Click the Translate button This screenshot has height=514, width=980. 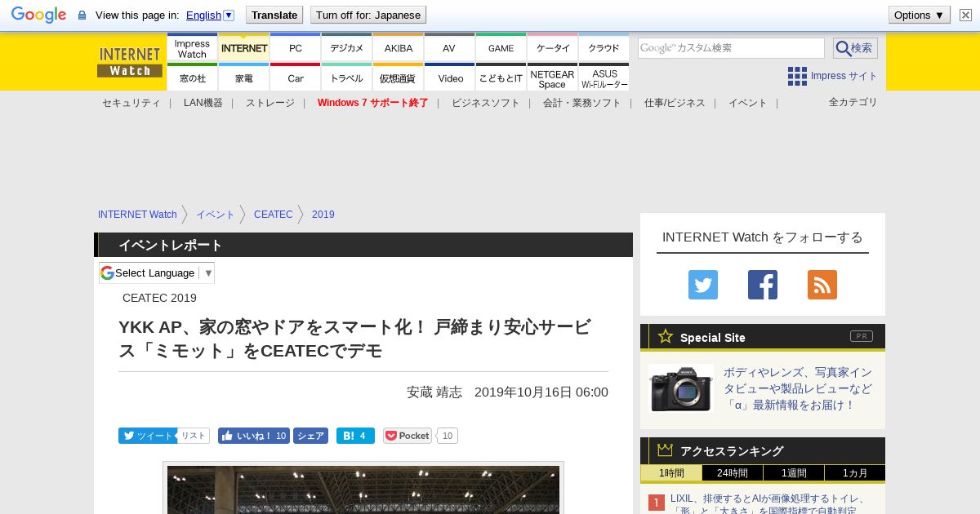[274, 15]
